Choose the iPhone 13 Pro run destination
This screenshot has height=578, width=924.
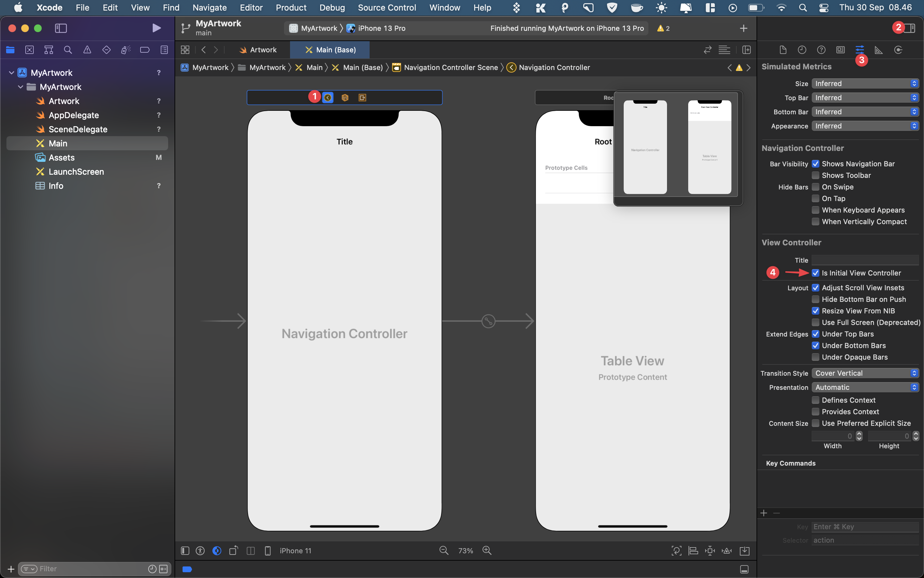point(376,28)
